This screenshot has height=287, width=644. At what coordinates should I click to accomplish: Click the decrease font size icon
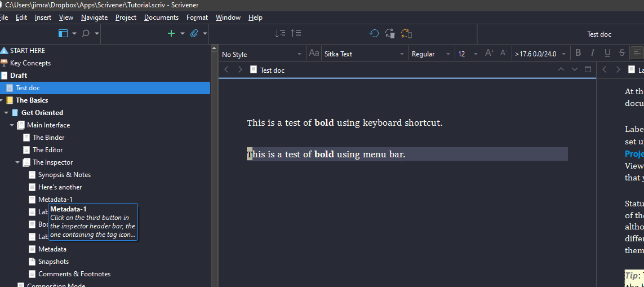coord(504,53)
